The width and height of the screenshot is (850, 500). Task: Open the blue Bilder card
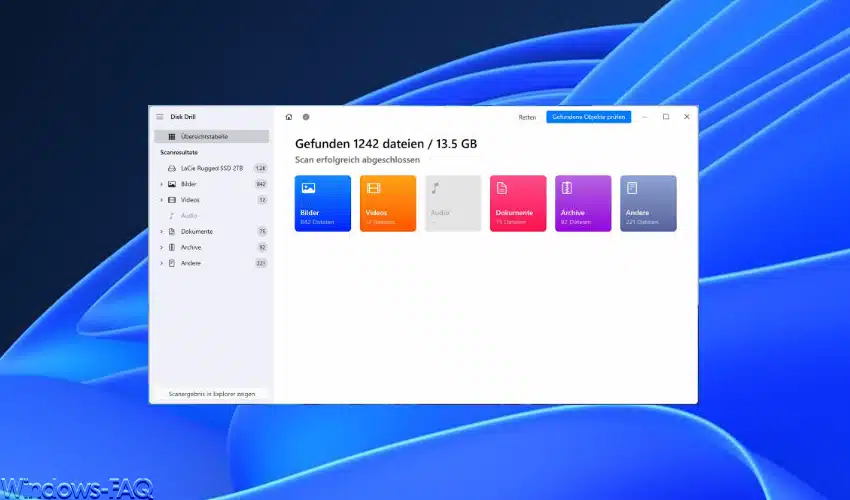point(323,203)
